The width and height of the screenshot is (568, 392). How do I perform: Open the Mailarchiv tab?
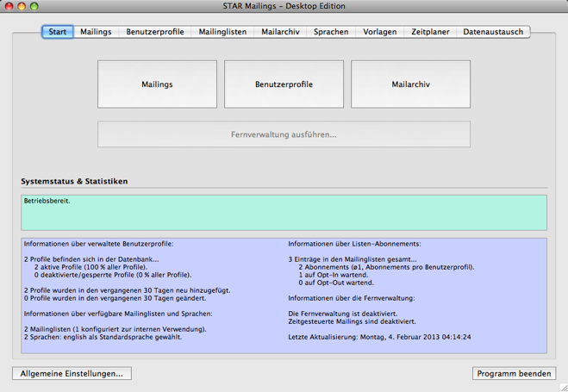click(x=280, y=32)
